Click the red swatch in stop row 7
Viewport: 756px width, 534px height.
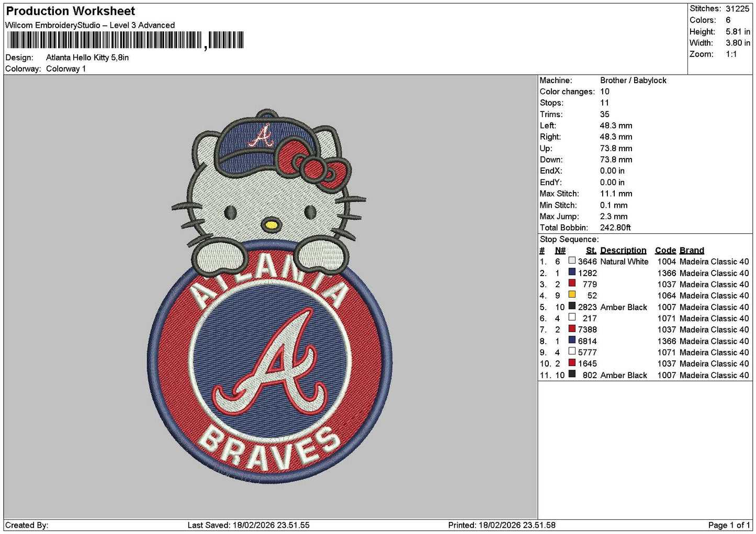(572, 328)
